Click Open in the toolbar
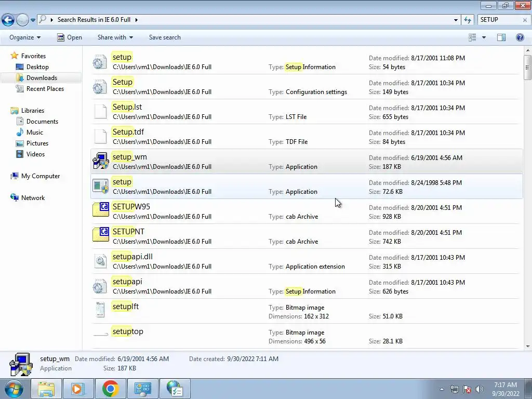The width and height of the screenshot is (532, 399). pos(70,37)
